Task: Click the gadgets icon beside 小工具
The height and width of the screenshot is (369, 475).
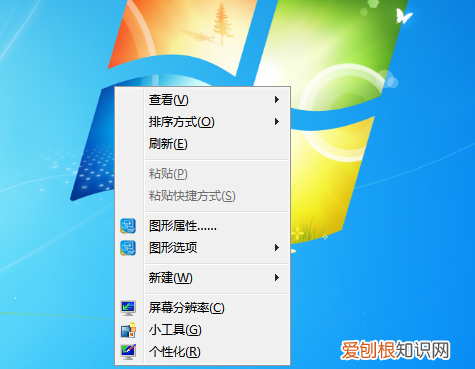Action: [128, 330]
